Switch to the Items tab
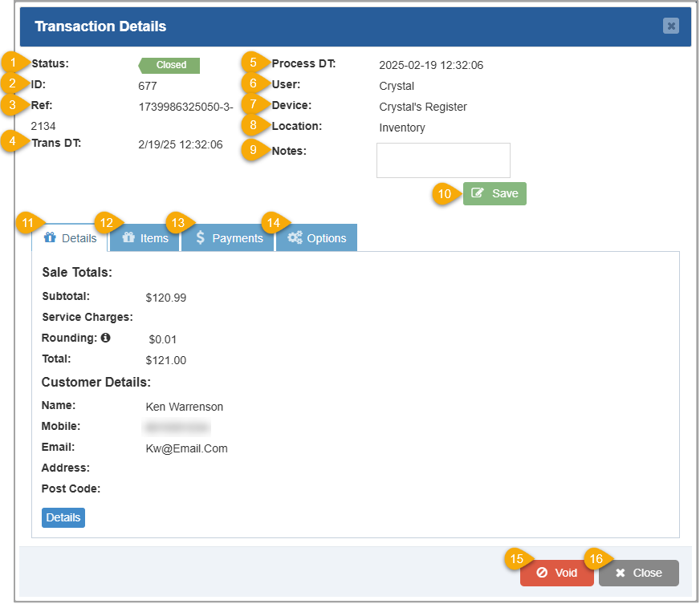Viewport: 700px width, 604px height. point(144,237)
